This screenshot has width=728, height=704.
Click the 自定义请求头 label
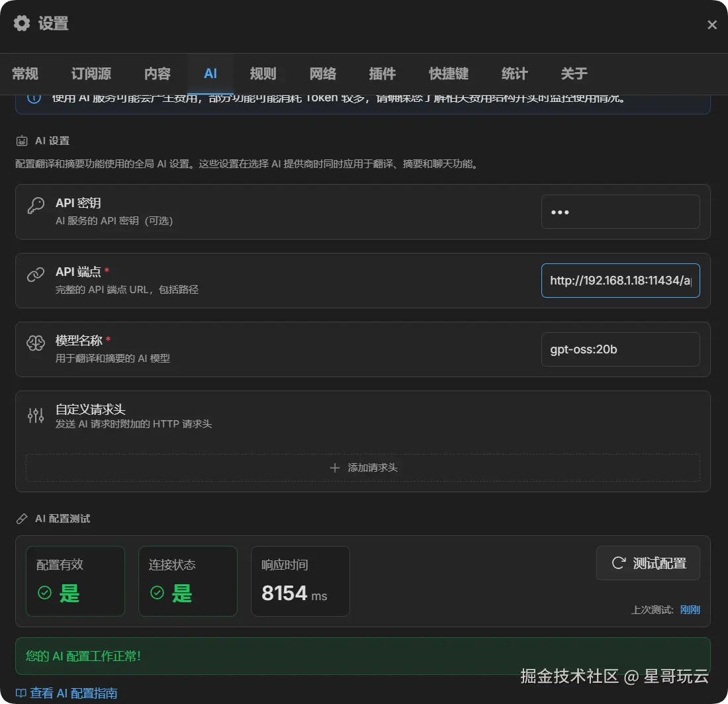click(x=91, y=410)
